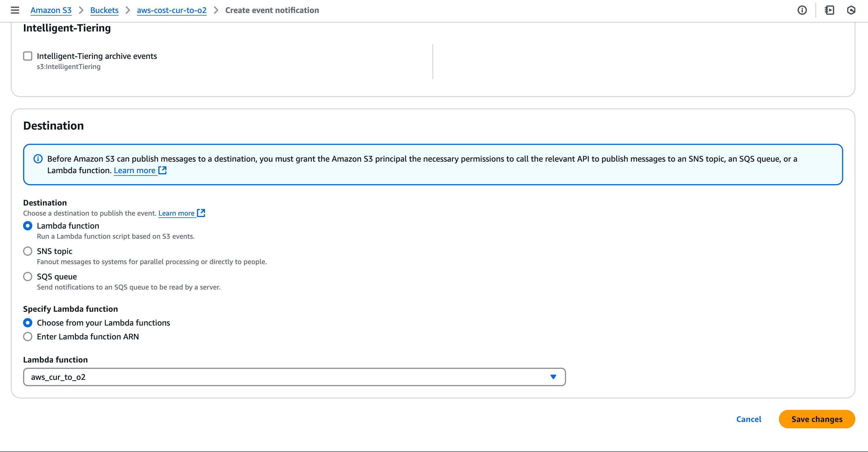
Task: Click external link icon in info banner
Action: point(162,170)
